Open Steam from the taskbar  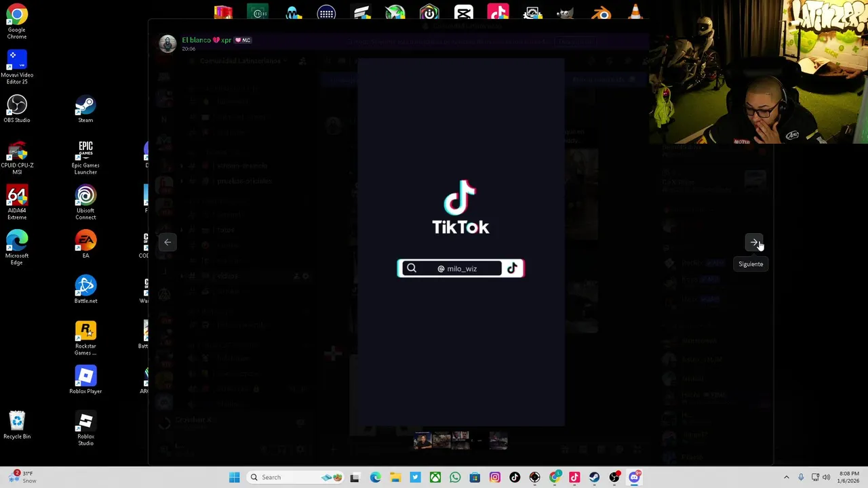coord(595,477)
